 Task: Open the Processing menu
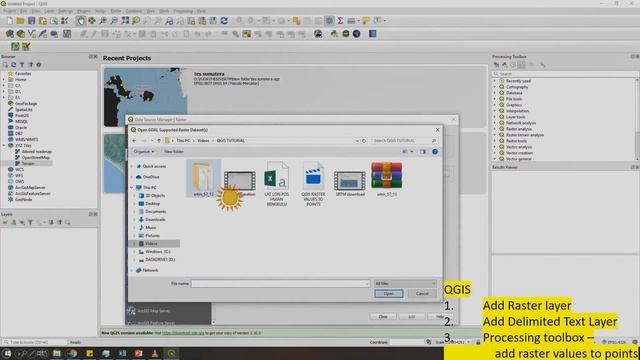pos(183,11)
